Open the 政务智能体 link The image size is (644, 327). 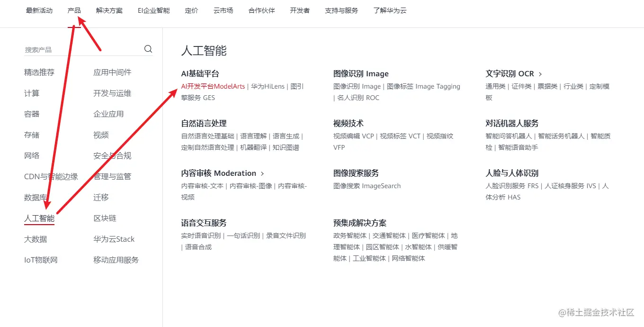pyautogui.click(x=350, y=236)
